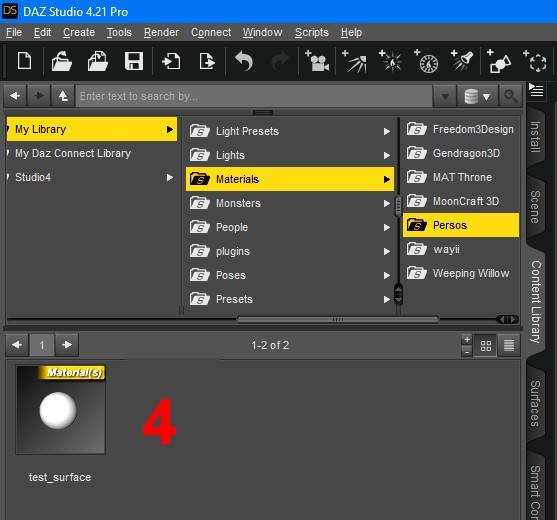Viewport: 557px width, 520px height.
Task: Expand the People folder arrow
Action: coord(387,227)
